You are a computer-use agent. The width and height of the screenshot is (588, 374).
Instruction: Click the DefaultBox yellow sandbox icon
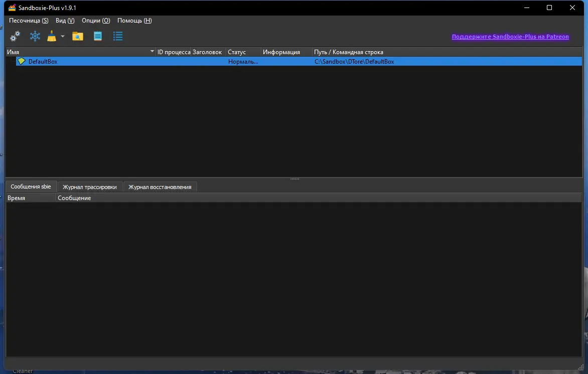[x=22, y=61]
